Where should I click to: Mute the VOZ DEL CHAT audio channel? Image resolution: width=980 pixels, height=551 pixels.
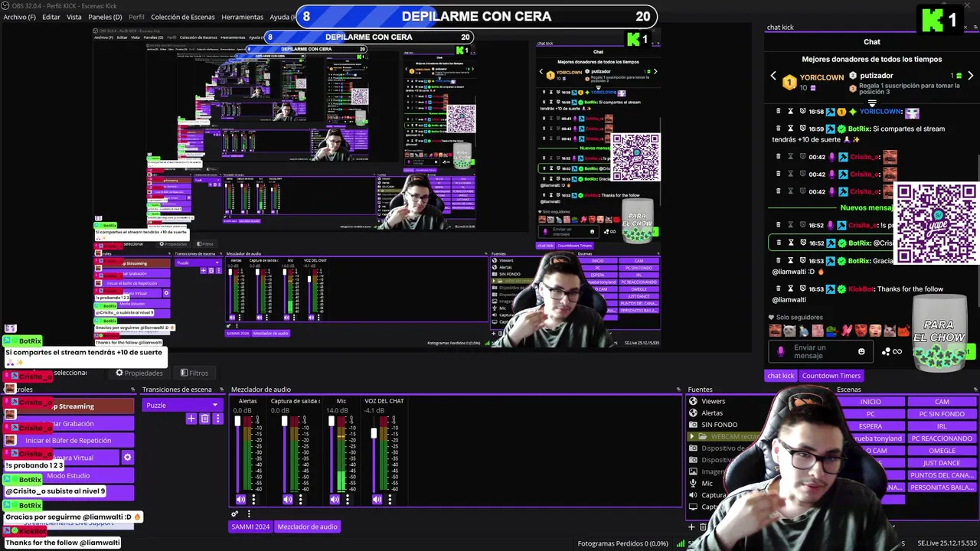377,500
